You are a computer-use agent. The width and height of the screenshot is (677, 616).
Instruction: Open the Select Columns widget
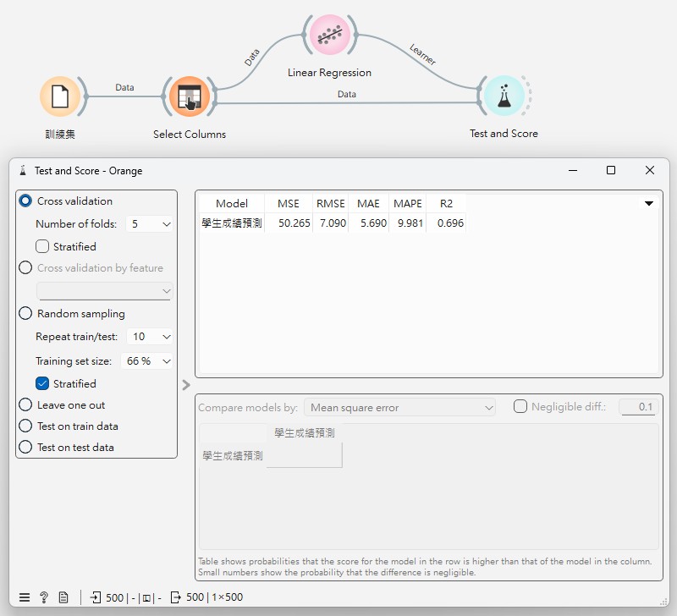tap(189, 97)
